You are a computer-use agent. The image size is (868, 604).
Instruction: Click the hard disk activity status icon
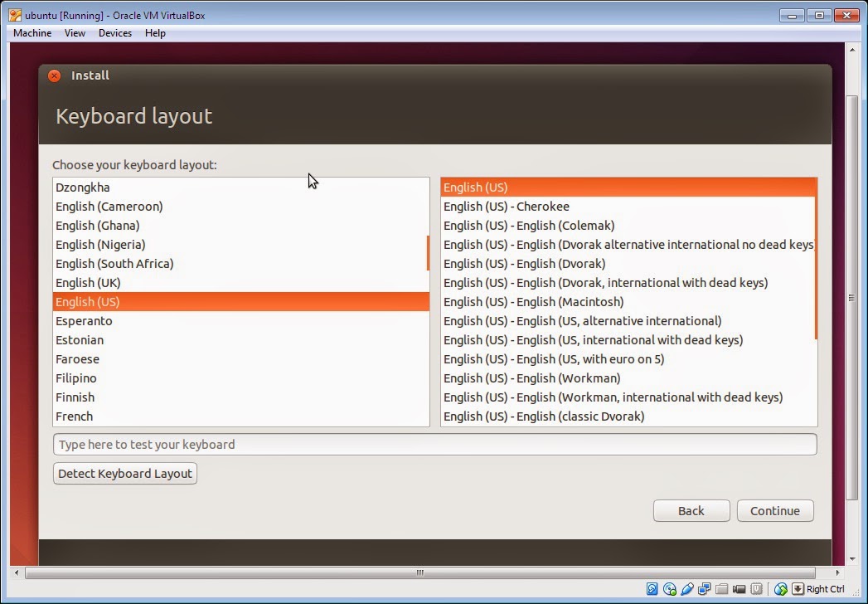(652, 589)
